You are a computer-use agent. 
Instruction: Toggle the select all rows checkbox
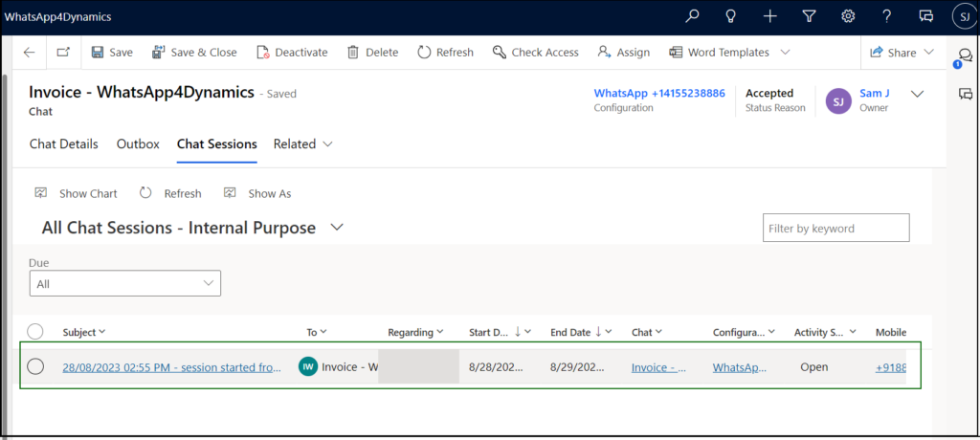pyautogui.click(x=35, y=332)
